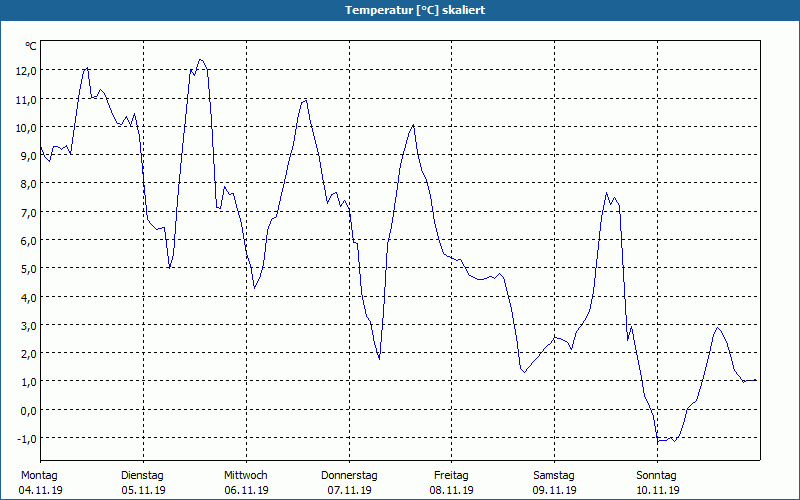Viewport: 800px width, 500px height.
Task: Click the 8,0 y-axis value
Action: click(29, 184)
